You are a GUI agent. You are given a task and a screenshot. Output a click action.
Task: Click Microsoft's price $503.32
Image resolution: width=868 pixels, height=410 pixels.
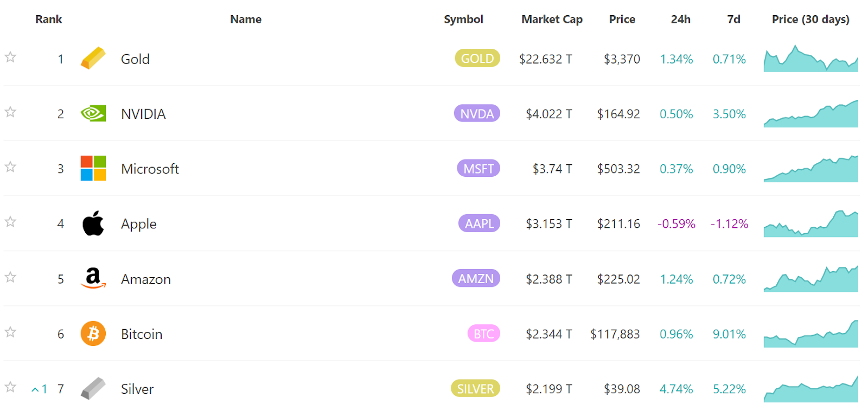[x=618, y=169]
